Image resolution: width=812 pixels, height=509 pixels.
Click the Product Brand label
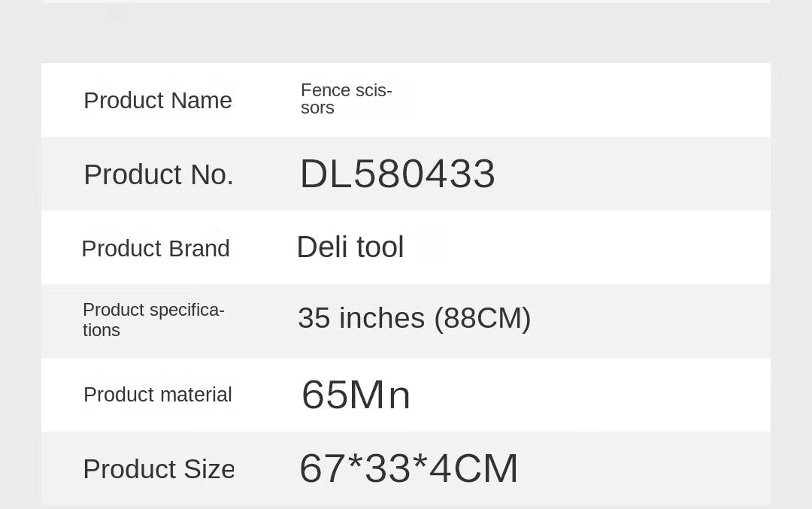click(x=155, y=248)
